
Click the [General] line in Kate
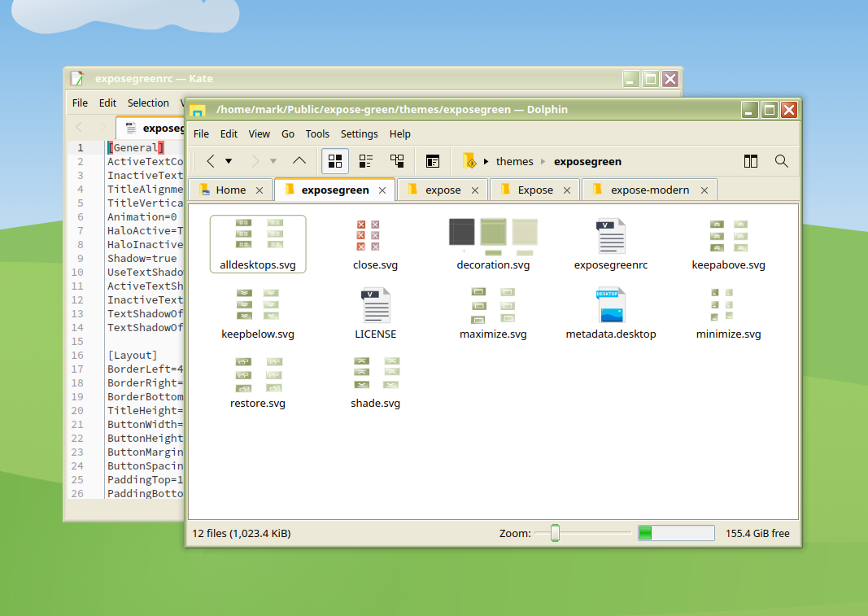[136, 148]
